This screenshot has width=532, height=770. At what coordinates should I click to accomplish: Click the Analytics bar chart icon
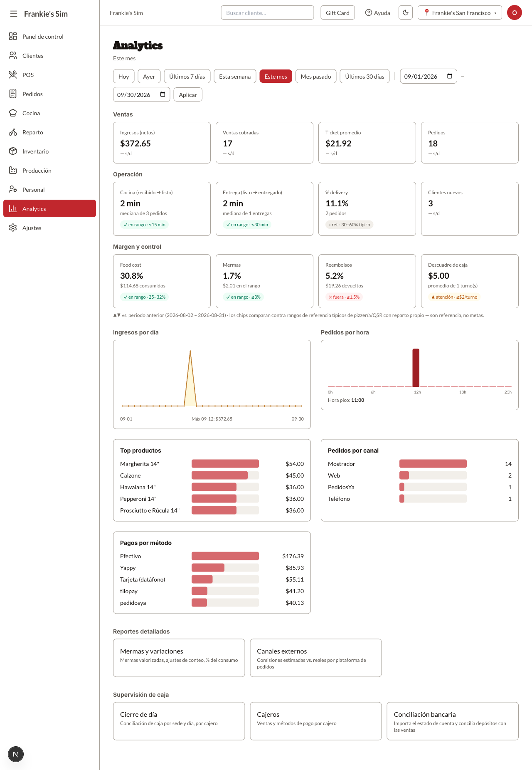(x=13, y=208)
